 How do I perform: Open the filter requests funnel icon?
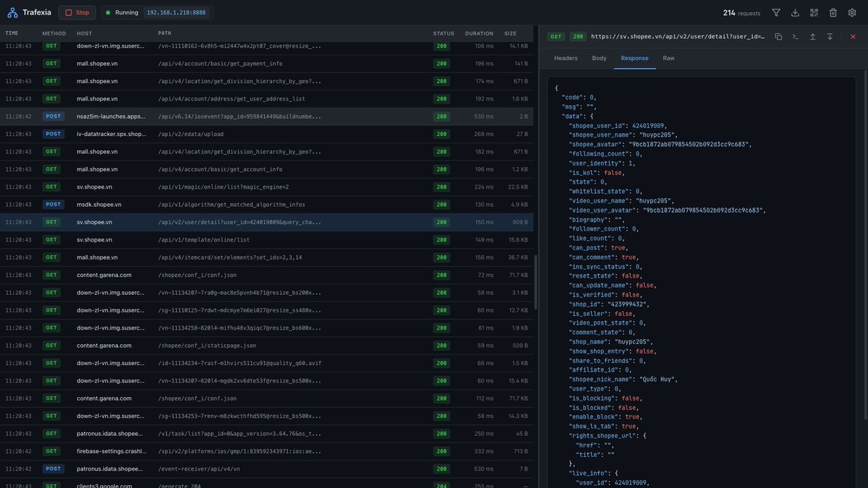pos(776,12)
